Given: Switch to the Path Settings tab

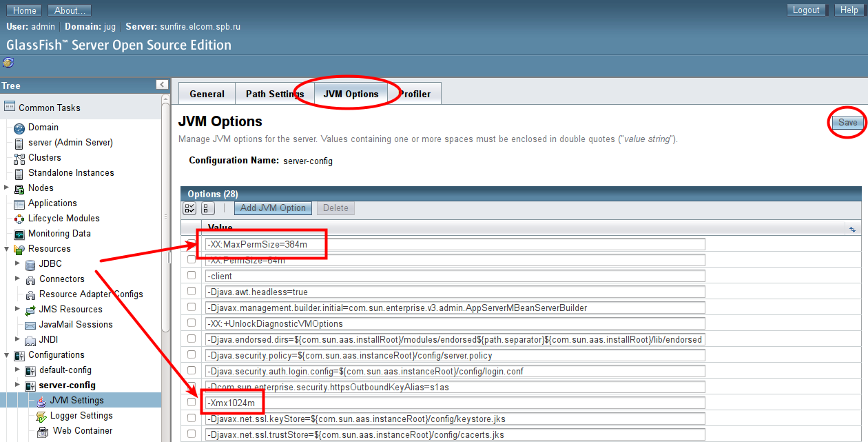Looking at the screenshot, I should coord(275,94).
